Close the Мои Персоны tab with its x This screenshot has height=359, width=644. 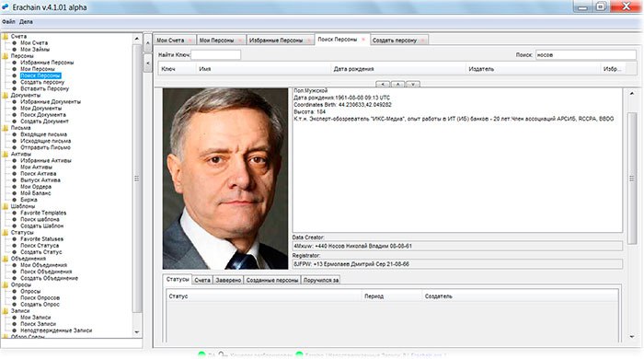240,41
